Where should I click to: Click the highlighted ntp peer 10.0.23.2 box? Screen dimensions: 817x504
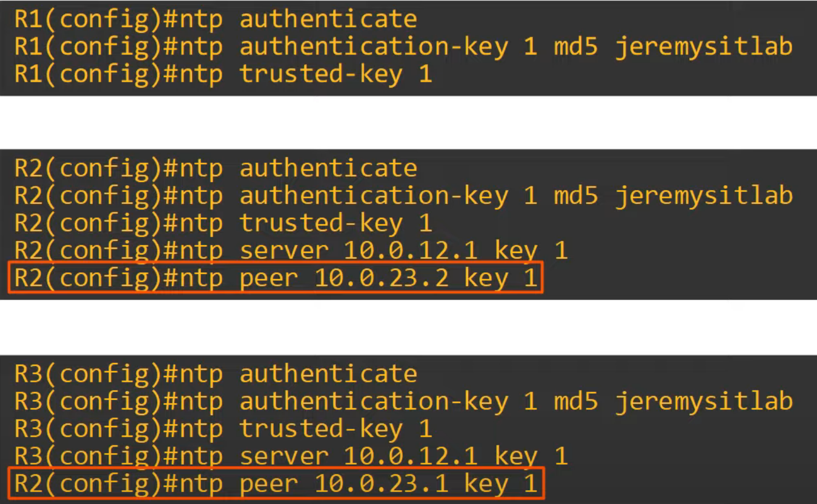pyautogui.click(x=276, y=278)
